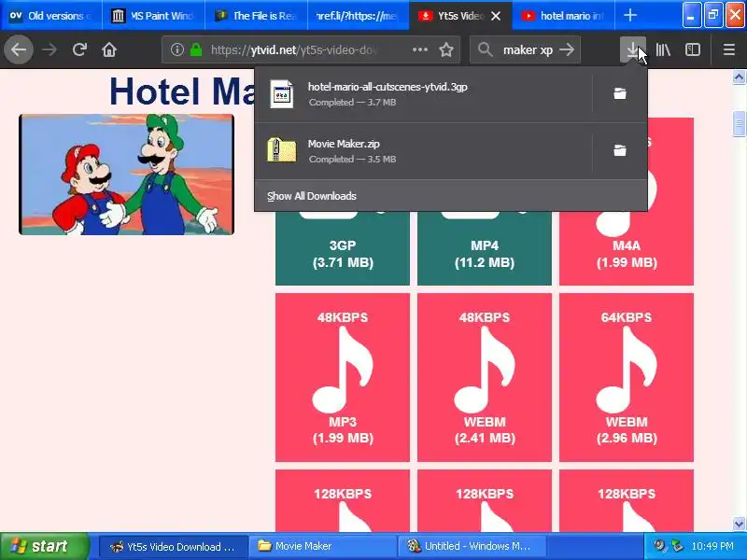
Task: View secure connection padlock details
Action: 196,49
